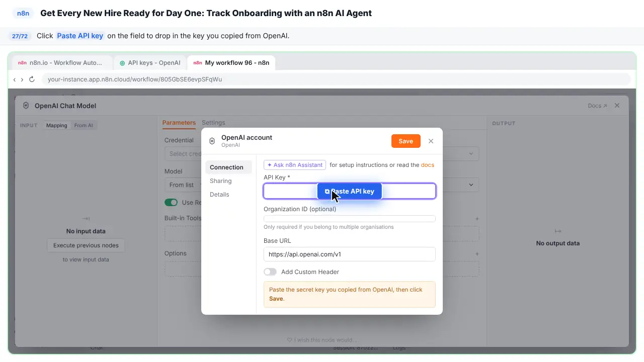The image size is (644, 362).
Task: Click the OpenAI Chat Model node icon
Action: 26,106
